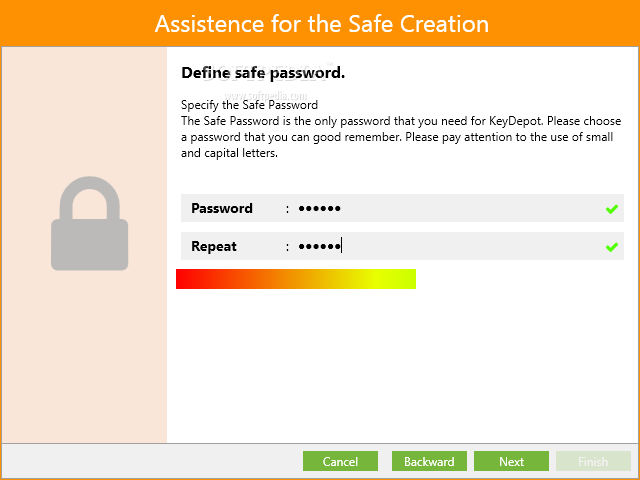The height and width of the screenshot is (480, 640).
Task: Click the gray padlock icon
Action: (x=89, y=223)
